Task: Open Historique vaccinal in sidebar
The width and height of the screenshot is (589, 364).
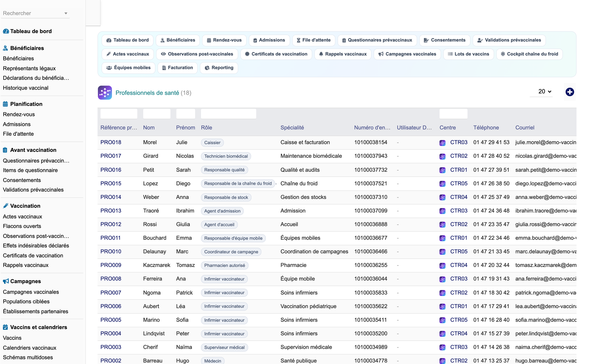Action: click(x=26, y=88)
